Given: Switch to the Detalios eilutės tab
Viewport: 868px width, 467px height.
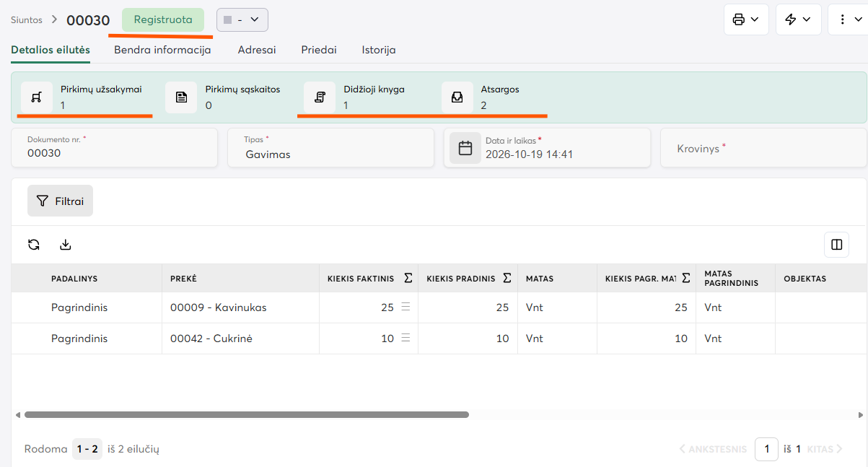Looking at the screenshot, I should (51, 51).
